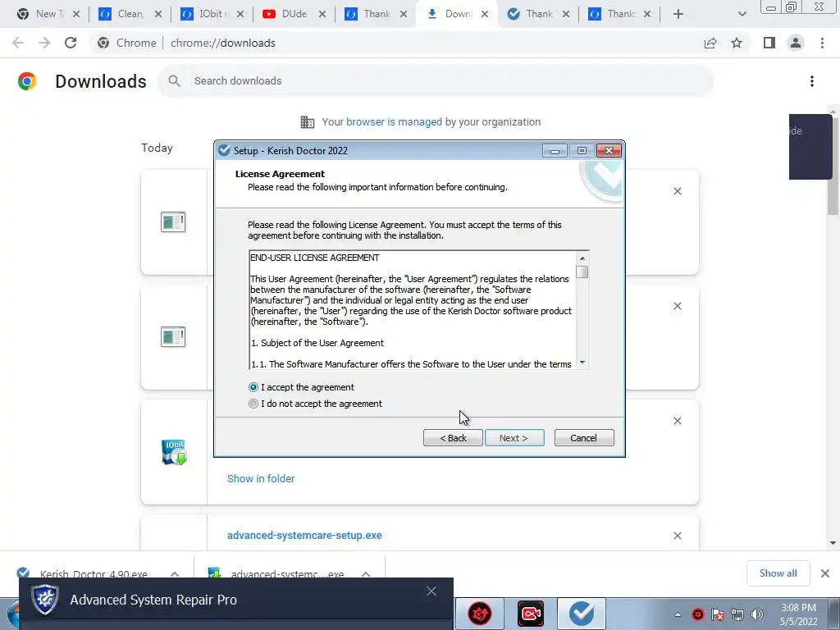Expand Kerish_Doctor_4.90.exe download options chevron
Viewport: 840px width, 630px height.
(175, 573)
